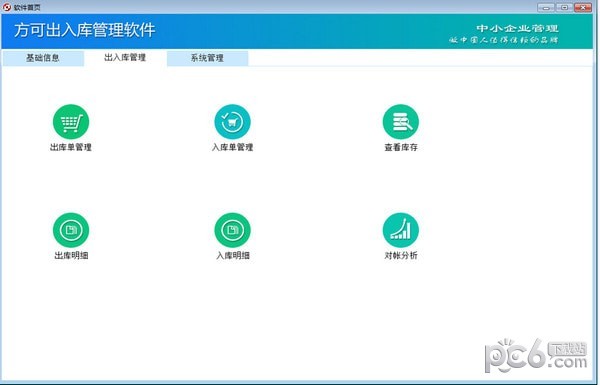Click the app logo in title bar
Viewport: 600px width, 385px height.
pyautogui.click(x=7, y=7)
